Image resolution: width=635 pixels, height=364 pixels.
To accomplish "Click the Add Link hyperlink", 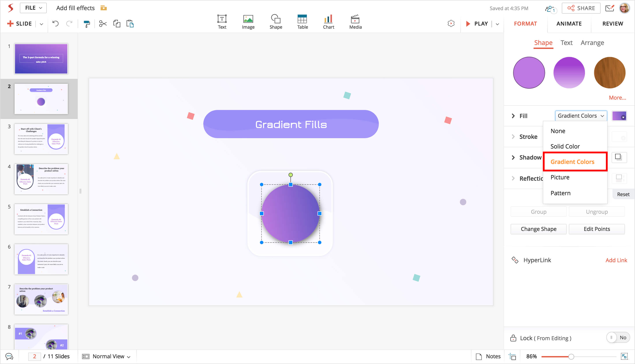I will point(616,260).
